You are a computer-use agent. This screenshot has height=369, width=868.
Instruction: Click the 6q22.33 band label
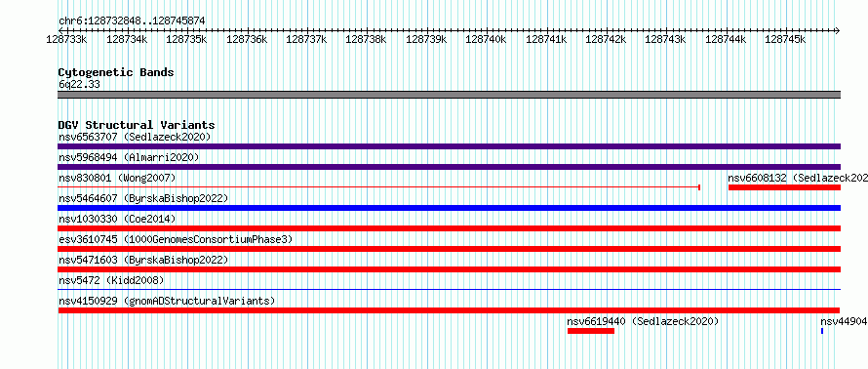coord(79,85)
